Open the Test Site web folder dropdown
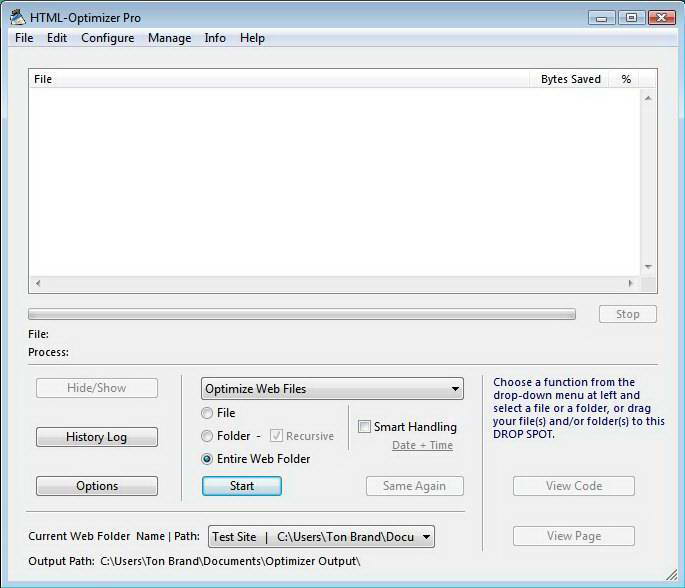The width and height of the screenshot is (685, 588). click(321, 536)
